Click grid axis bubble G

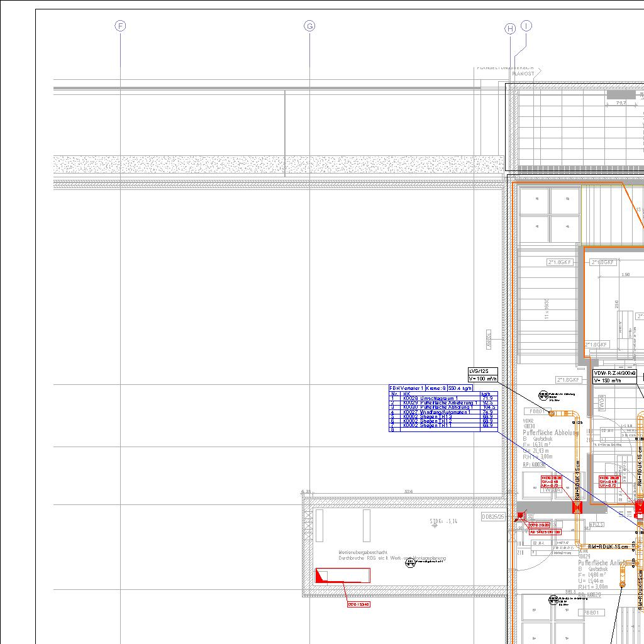pyautogui.click(x=309, y=26)
